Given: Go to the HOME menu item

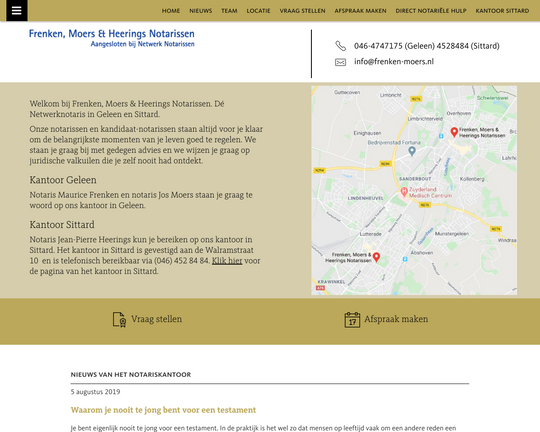Looking at the screenshot, I should 171,11.
